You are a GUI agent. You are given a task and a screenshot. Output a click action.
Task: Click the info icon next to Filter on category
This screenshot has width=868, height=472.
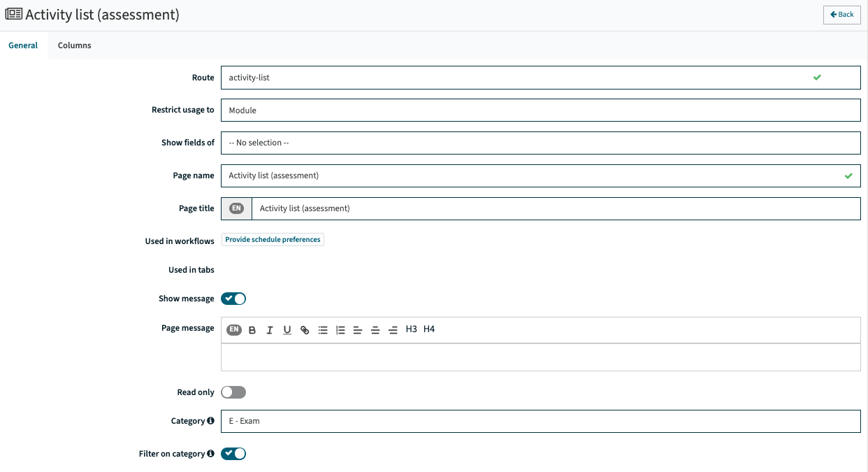coord(210,454)
